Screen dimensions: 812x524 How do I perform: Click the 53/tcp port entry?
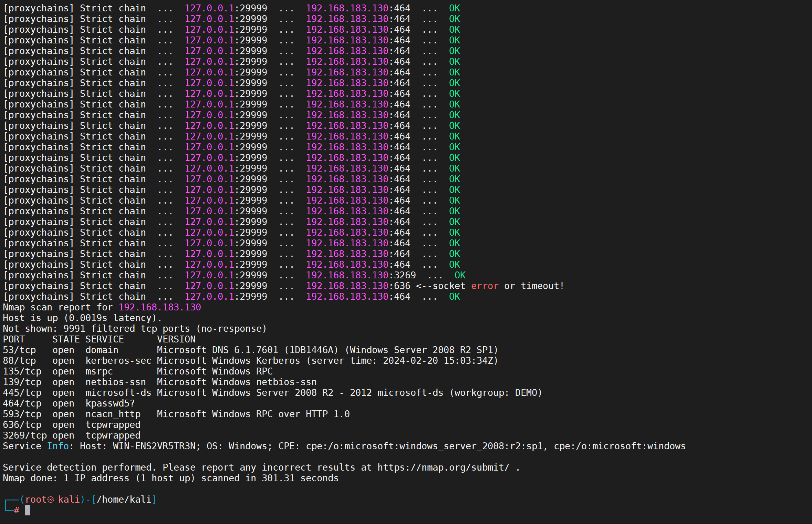pos(19,350)
